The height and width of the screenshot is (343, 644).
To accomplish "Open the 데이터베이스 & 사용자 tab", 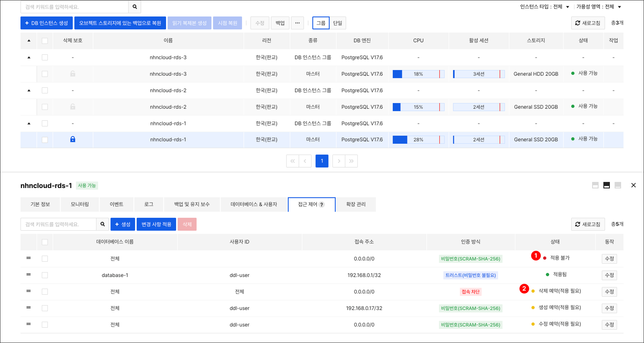I will [254, 205].
